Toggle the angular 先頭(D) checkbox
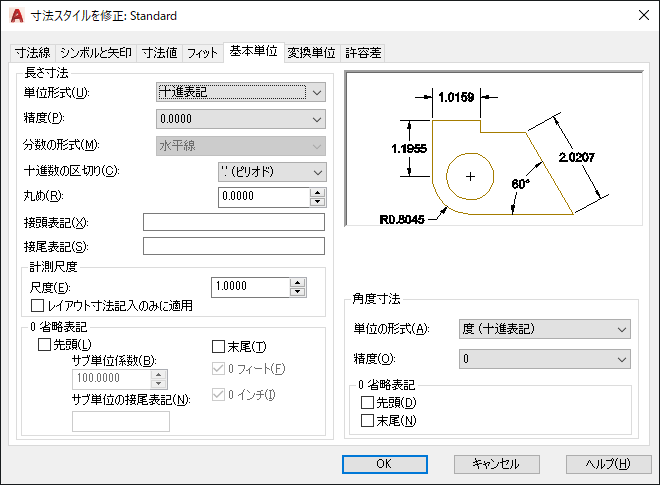Viewport: 660px width, 485px height. point(367,403)
